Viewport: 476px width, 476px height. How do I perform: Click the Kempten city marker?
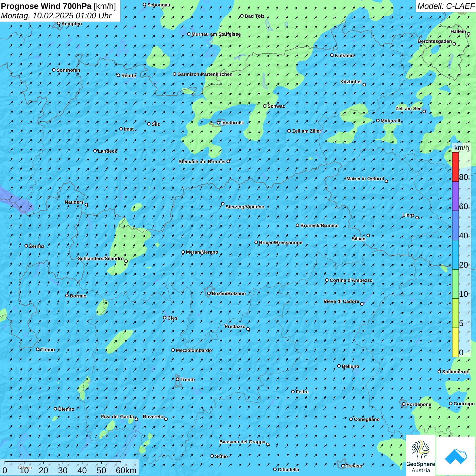[x=58, y=23]
